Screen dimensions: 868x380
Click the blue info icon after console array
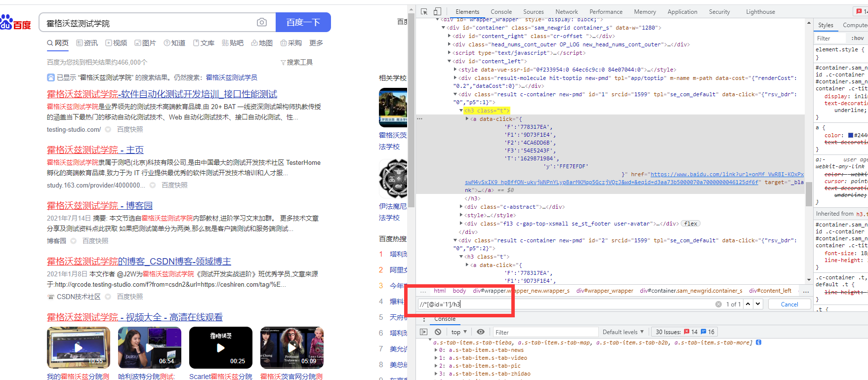(758, 342)
